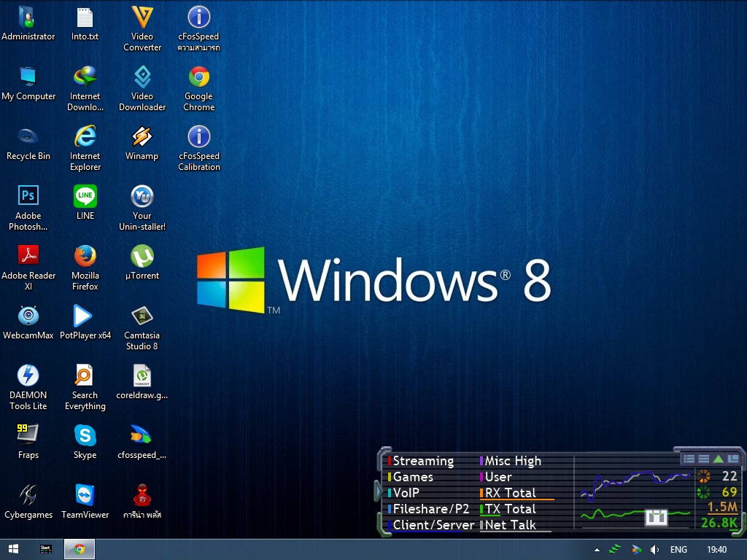Change ENG input language indicator
The height and width of the screenshot is (560, 747).
coord(678,550)
